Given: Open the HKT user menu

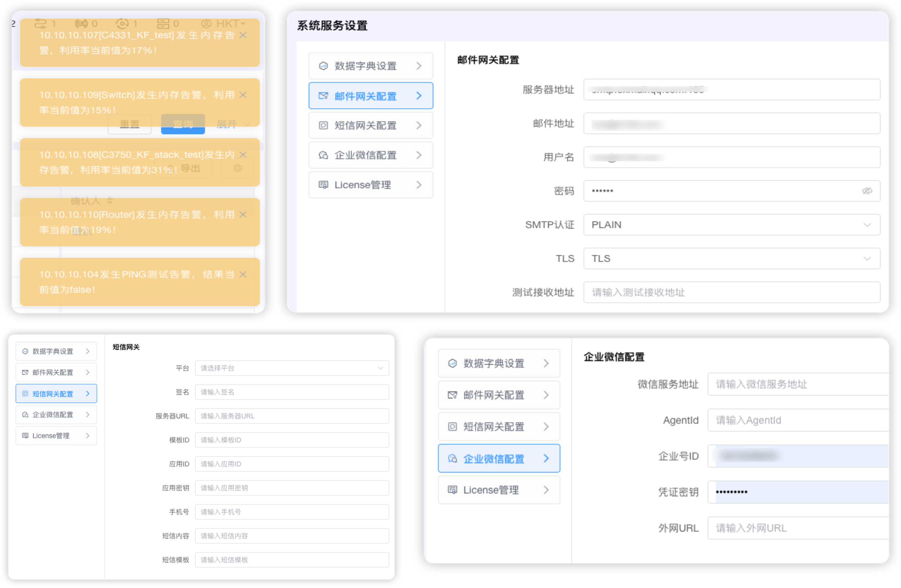Looking at the screenshot, I should tap(224, 24).
